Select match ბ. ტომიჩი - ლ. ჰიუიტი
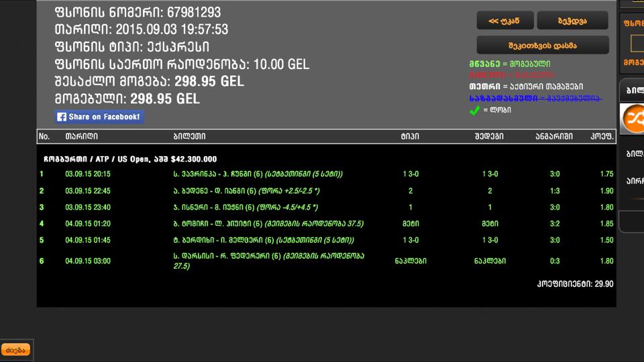644x362 pixels. point(268,224)
